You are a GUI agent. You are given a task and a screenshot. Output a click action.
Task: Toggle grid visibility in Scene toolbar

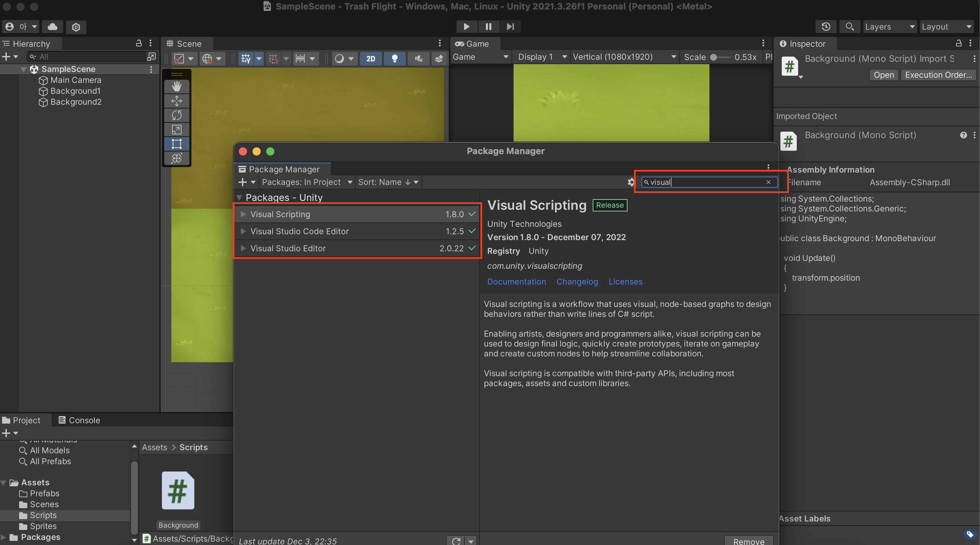[246, 59]
